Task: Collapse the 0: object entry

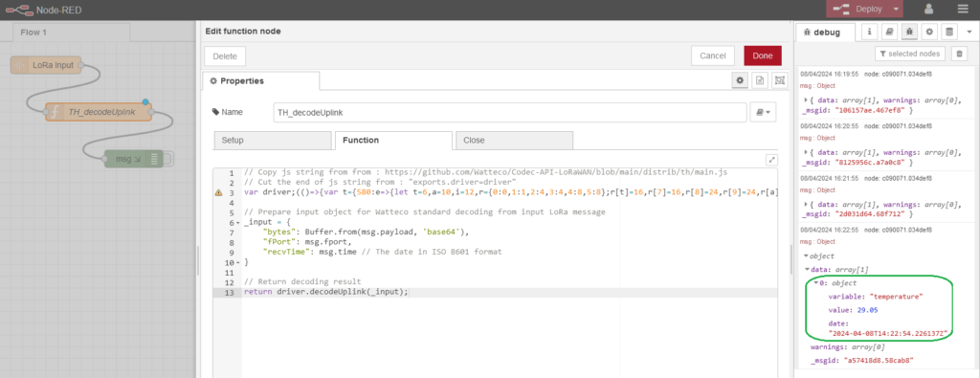Action: click(816, 283)
